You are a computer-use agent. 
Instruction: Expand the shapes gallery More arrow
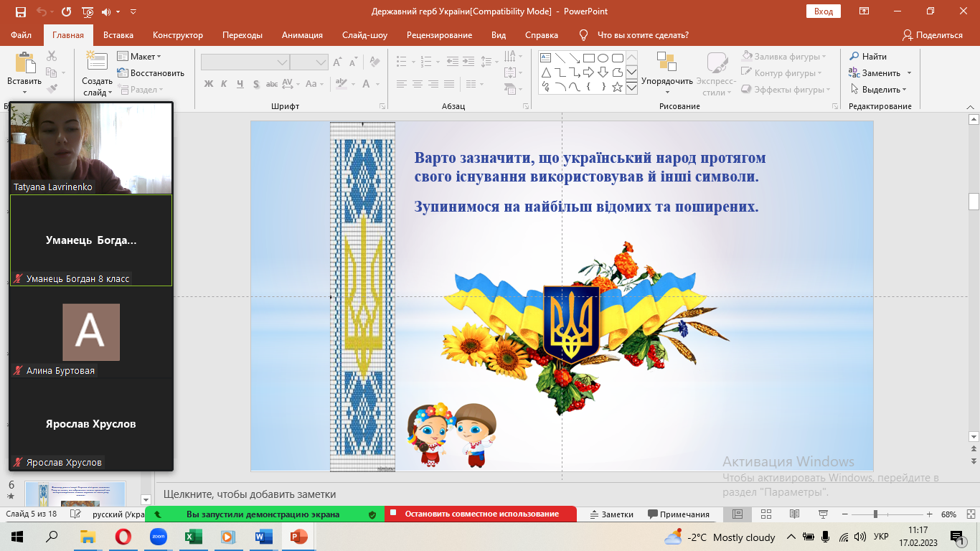[631, 88]
